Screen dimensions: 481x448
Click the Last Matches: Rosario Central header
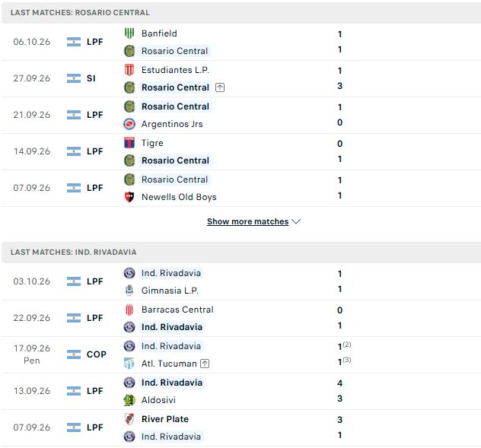pos(241,12)
